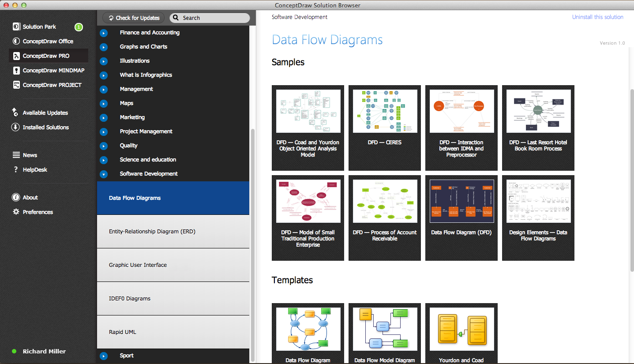This screenshot has height=364, width=634.
Task: Expand the Illustrations category arrow
Action: (104, 61)
